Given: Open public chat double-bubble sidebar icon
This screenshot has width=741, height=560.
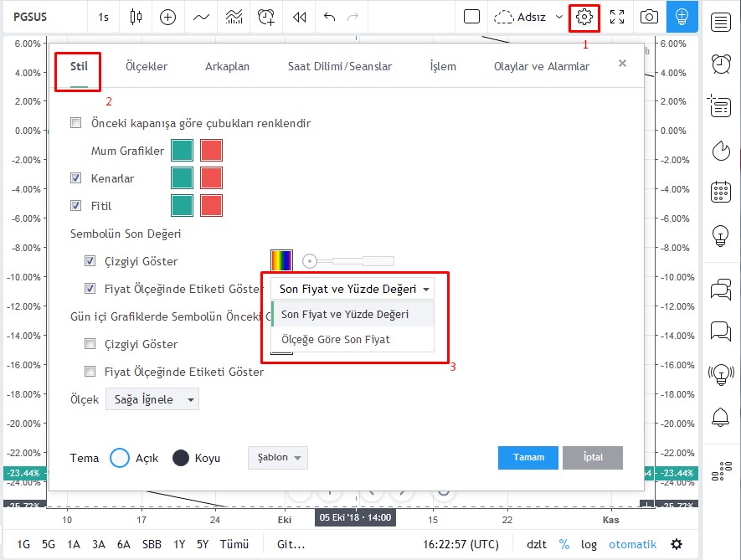Looking at the screenshot, I should click(x=721, y=290).
